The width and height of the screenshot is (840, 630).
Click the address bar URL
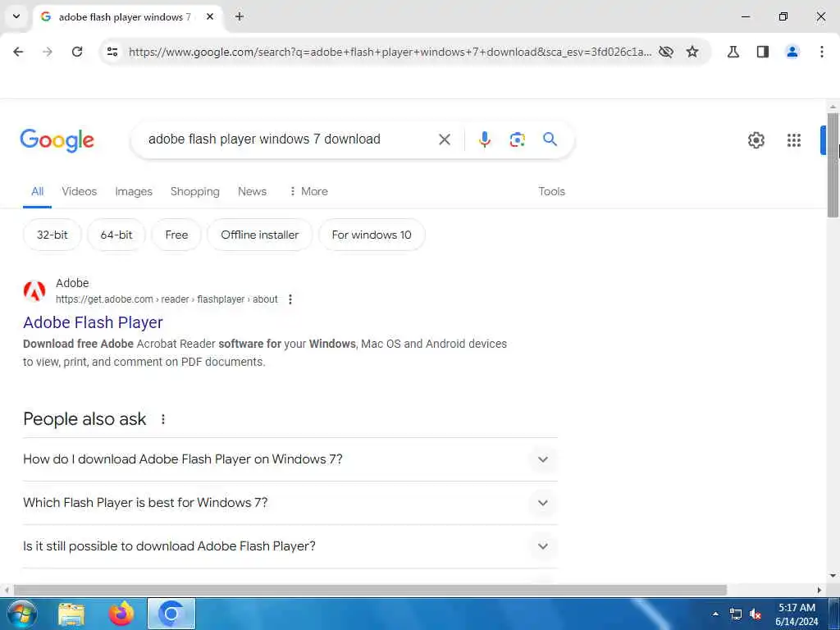[390, 52]
